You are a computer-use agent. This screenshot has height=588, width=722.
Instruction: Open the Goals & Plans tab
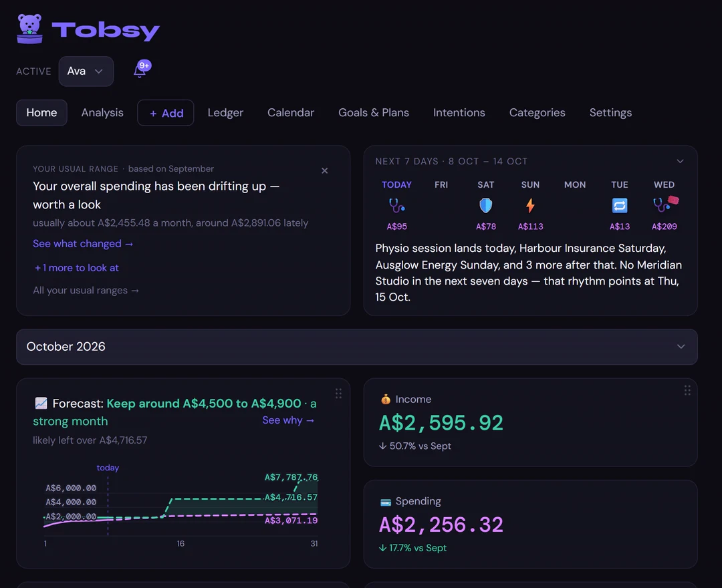pyautogui.click(x=374, y=113)
